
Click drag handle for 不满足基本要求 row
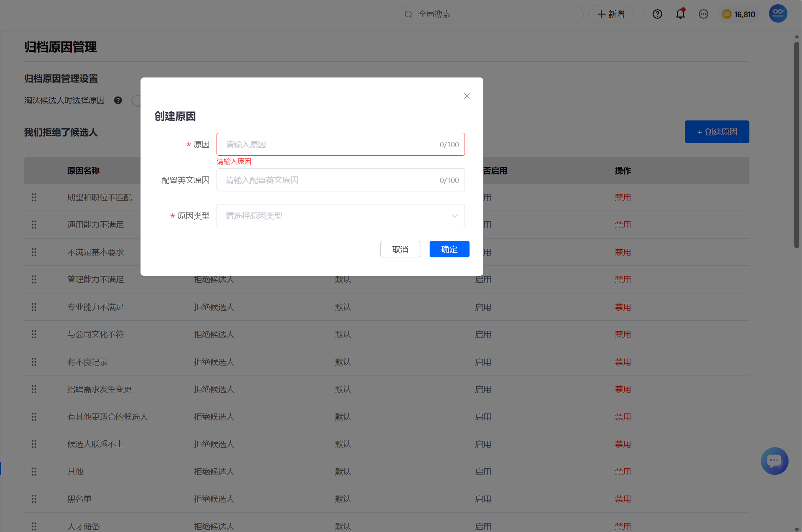(34, 252)
